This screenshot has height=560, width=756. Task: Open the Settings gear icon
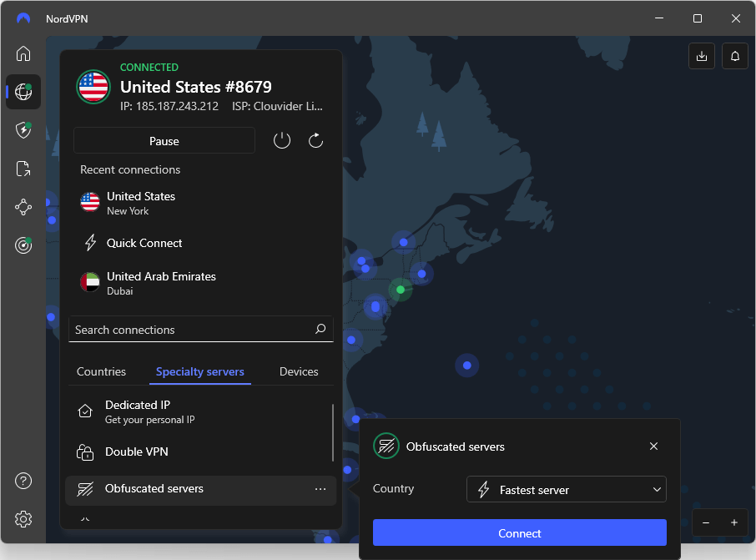pos(23,519)
